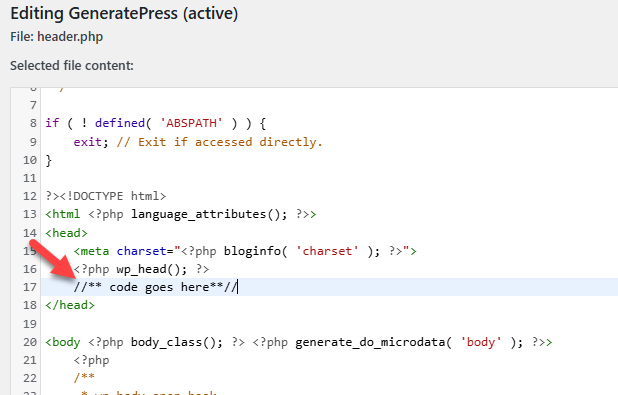Viewport: 618px width, 395px height.
Task: Click the DOCTYPE html declaration
Action: [x=113, y=196]
